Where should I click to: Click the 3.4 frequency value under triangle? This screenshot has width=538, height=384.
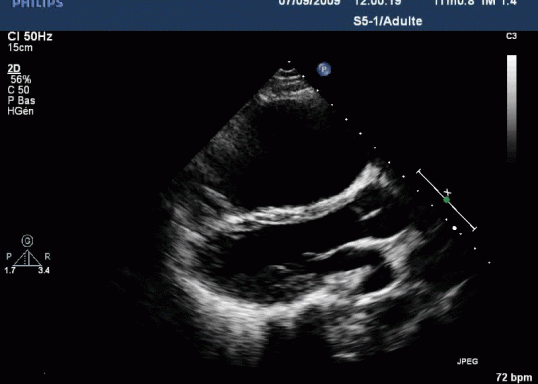pos(44,270)
